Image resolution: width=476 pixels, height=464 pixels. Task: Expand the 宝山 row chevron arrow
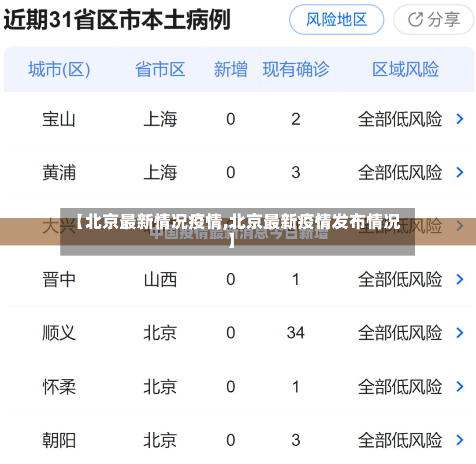point(460,119)
